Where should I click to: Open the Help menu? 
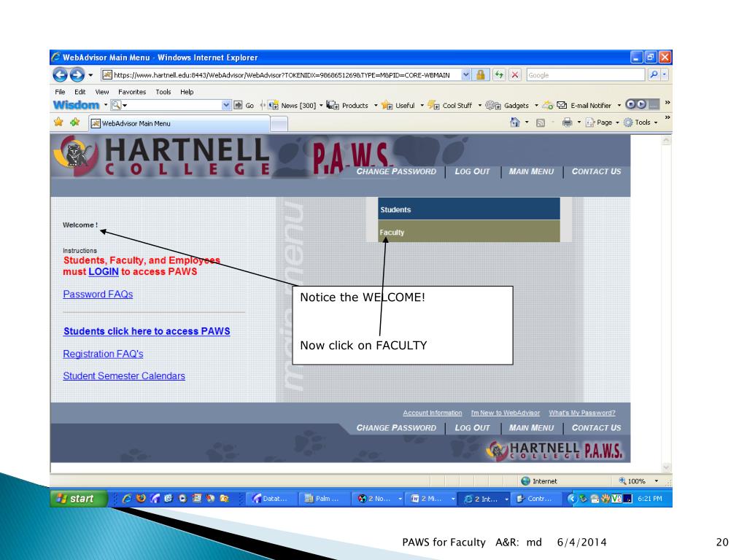tap(187, 92)
